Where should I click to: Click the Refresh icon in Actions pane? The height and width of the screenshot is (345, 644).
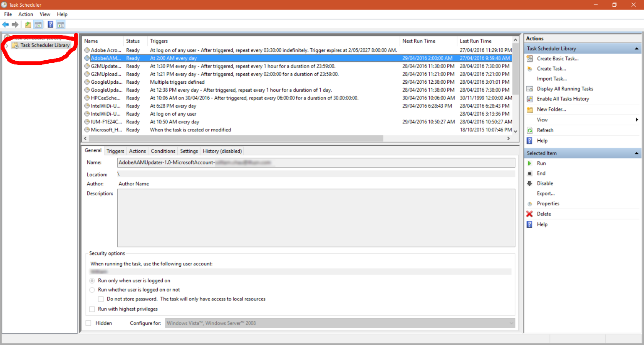(x=530, y=130)
